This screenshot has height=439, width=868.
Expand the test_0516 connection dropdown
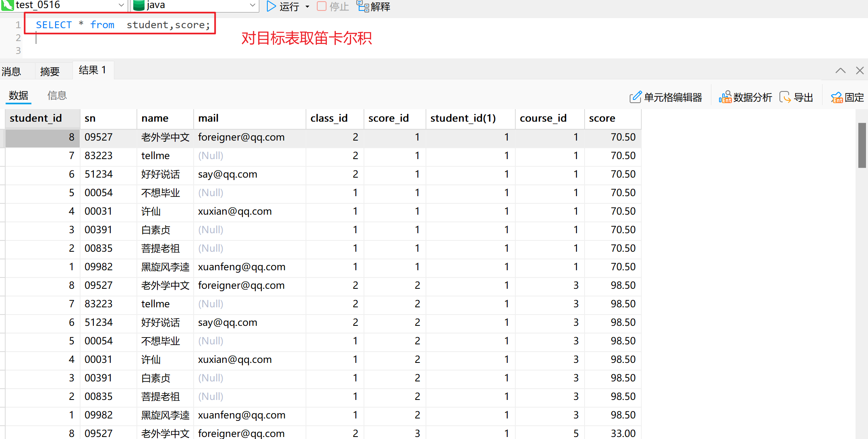[121, 5]
